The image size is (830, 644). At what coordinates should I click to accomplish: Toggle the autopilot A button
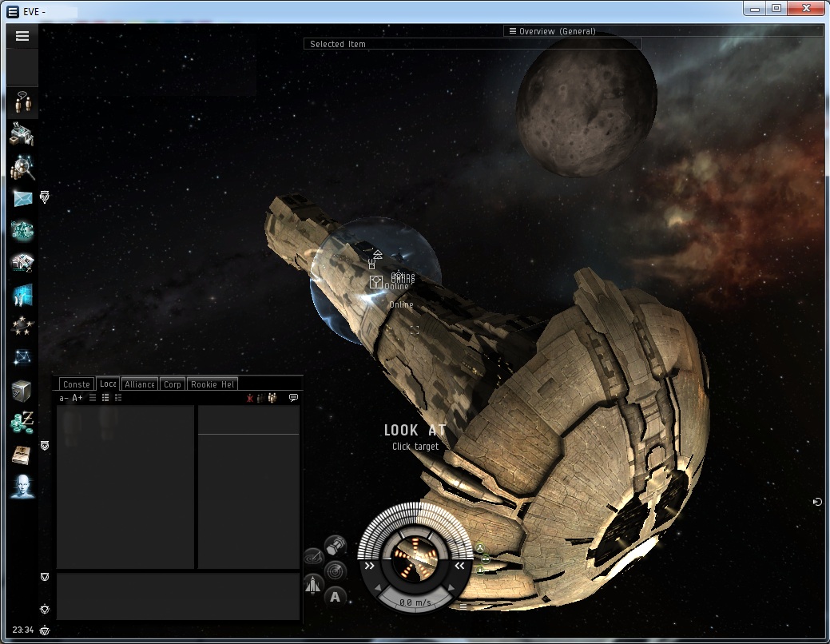(335, 597)
